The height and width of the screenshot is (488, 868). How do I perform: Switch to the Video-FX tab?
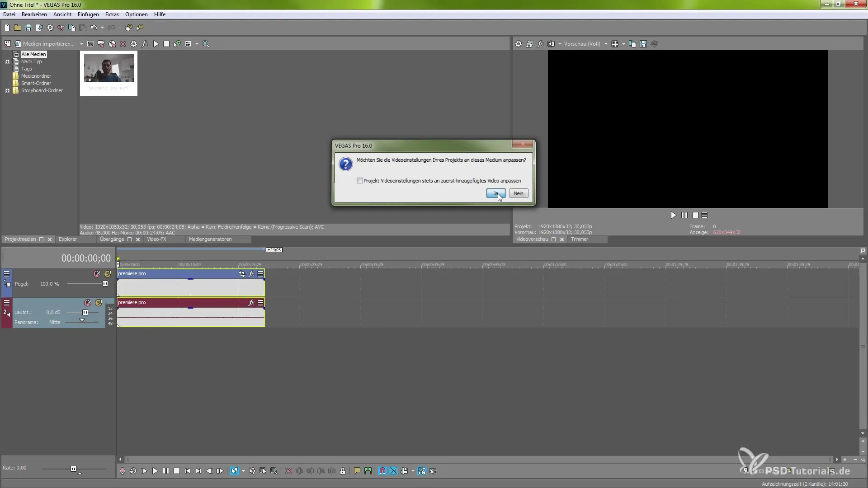pyautogui.click(x=156, y=239)
